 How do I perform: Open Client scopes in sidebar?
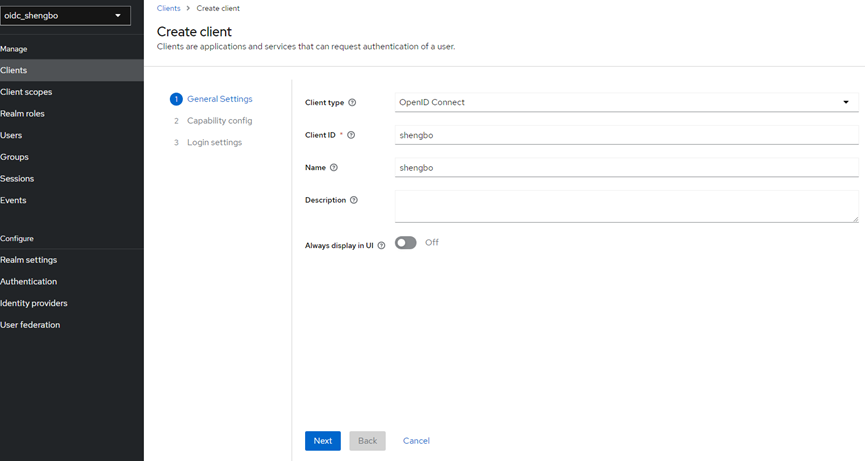tap(27, 92)
